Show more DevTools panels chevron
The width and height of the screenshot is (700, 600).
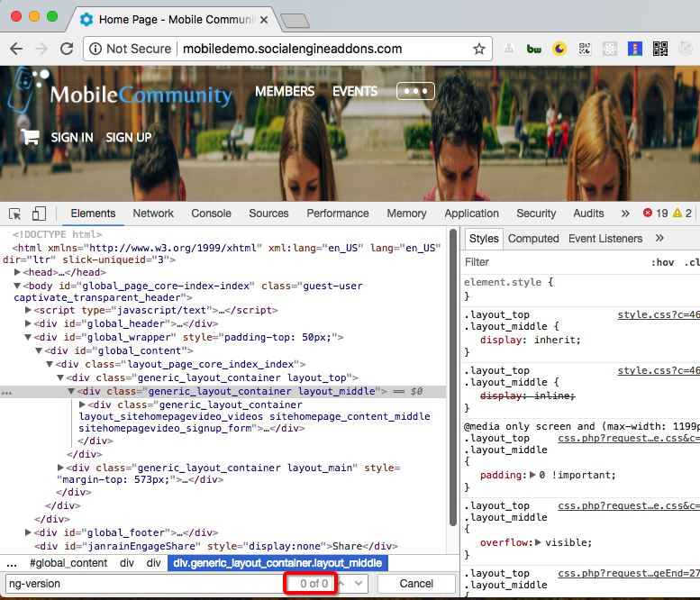point(625,214)
